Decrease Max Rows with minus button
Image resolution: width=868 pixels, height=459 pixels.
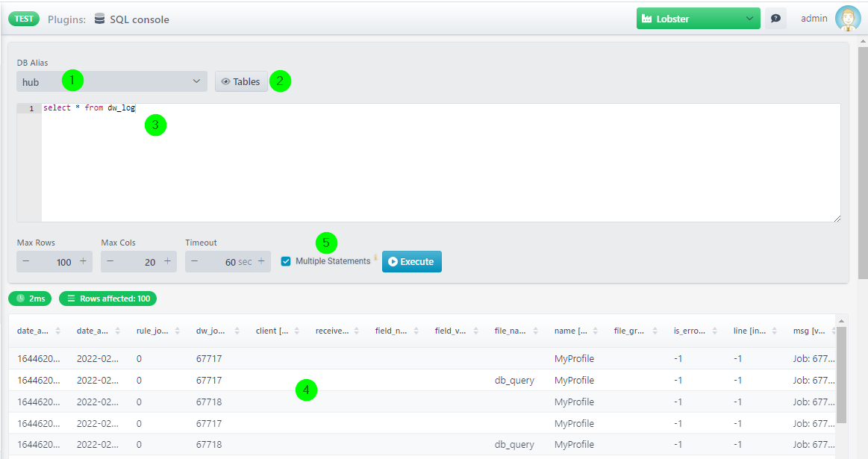(x=26, y=261)
